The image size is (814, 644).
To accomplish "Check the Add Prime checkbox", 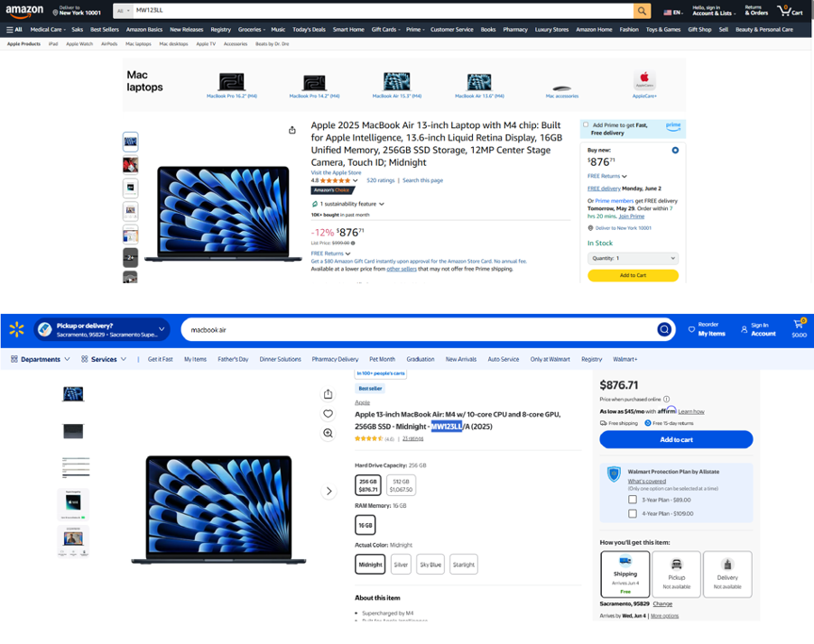I will pos(586,124).
